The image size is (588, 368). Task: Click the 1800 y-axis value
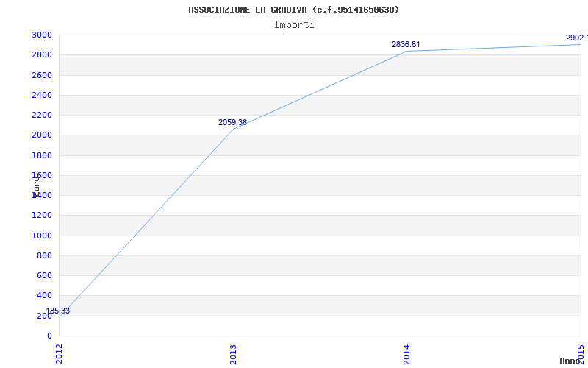tap(42, 155)
